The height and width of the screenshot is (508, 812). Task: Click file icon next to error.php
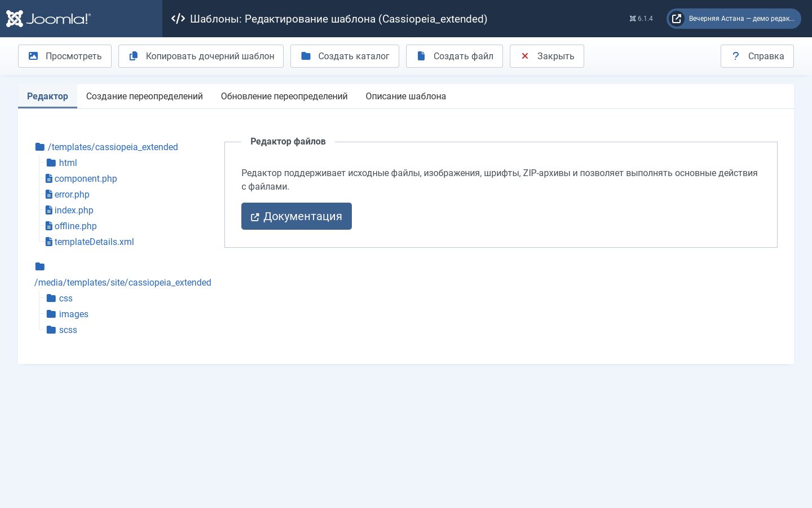[49, 194]
